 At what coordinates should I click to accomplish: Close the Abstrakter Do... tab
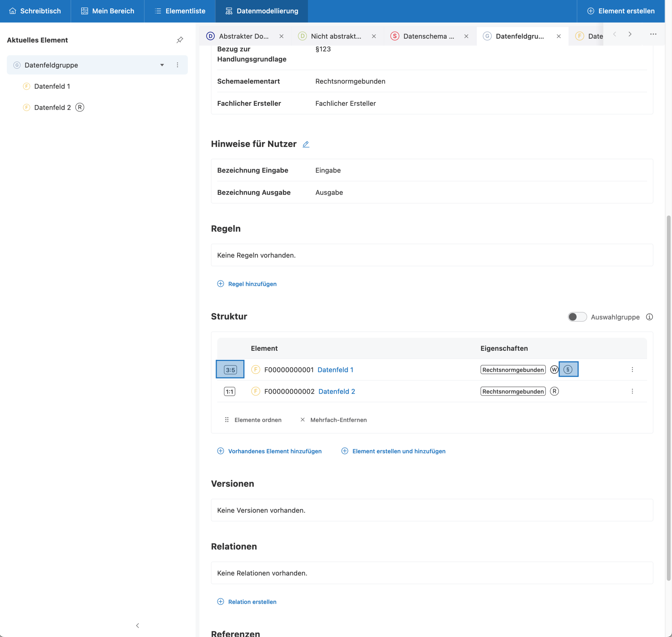point(281,36)
